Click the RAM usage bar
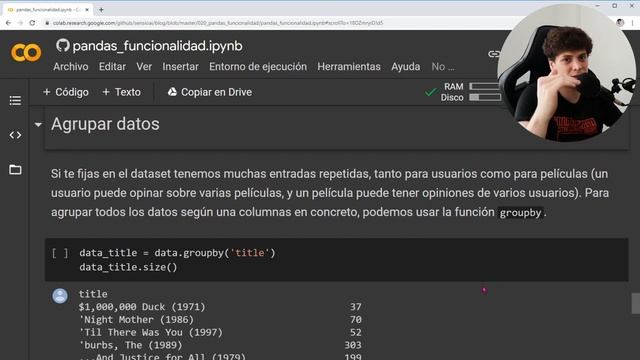Viewport: 640px width, 360px height. coord(484,86)
